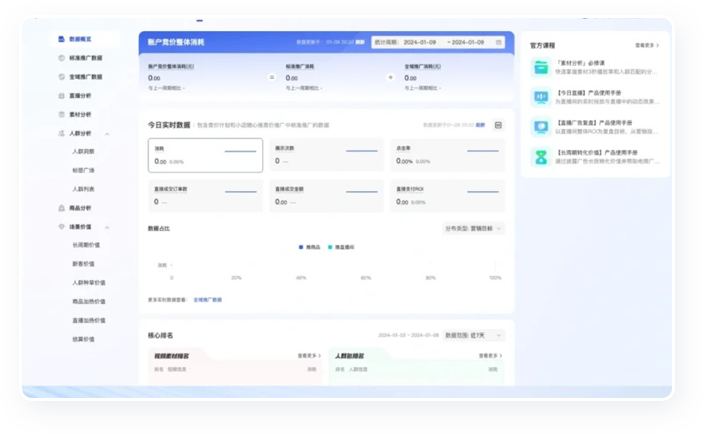Click the 标准推广数据 sidebar icon
Screen dimensions: 704x434
click(x=61, y=58)
